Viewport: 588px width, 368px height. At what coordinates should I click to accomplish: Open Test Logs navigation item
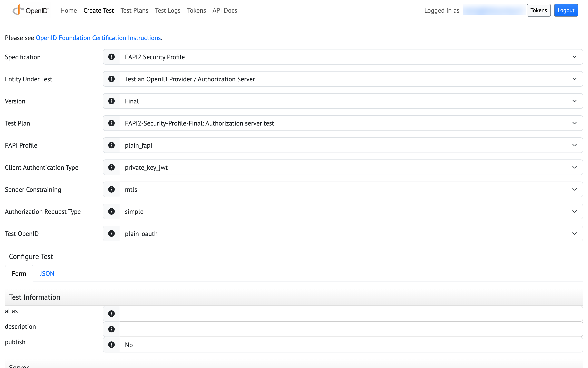coord(168,10)
